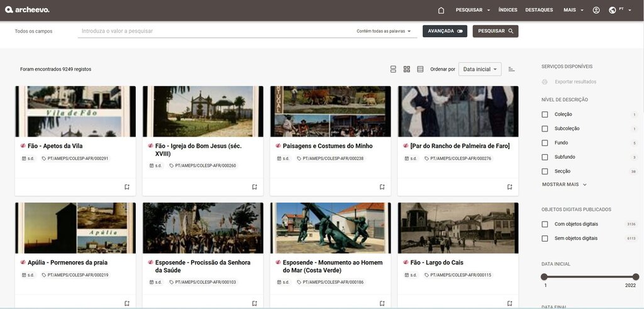
Task: Bookmark the Paisagens e Costumes do Minho record
Action: coord(382,187)
